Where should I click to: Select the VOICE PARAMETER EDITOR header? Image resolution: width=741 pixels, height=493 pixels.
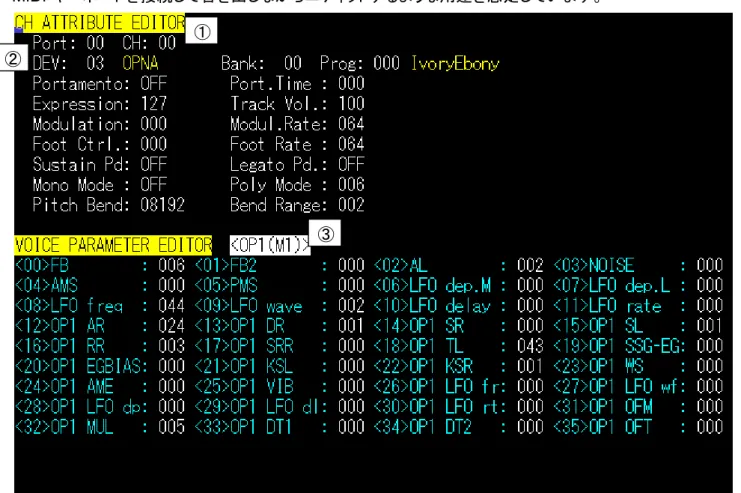click(113, 245)
